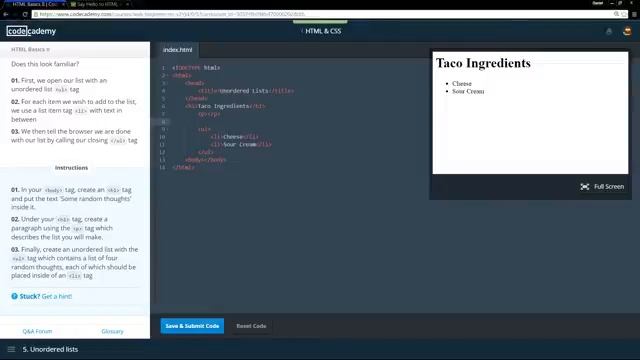Click the closing ul tag on line 12
The image size is (640, 360).
[x=205, y=152]
